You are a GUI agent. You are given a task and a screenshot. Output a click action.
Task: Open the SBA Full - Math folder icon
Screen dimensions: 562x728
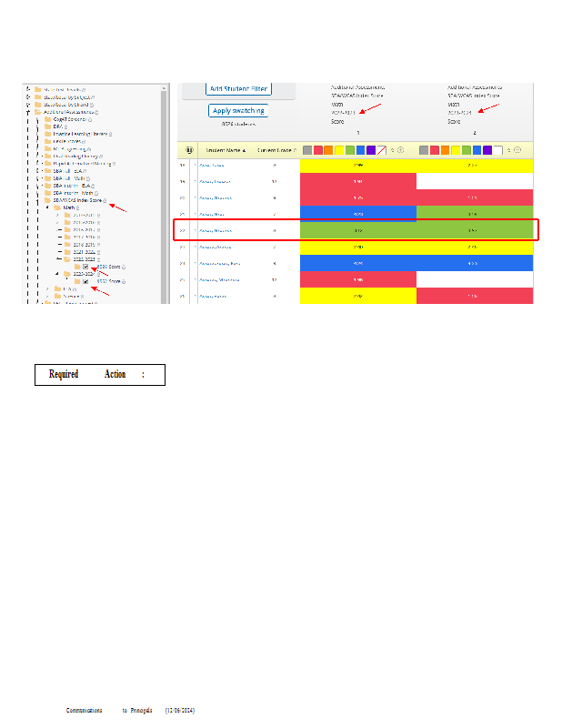[48, 178]
